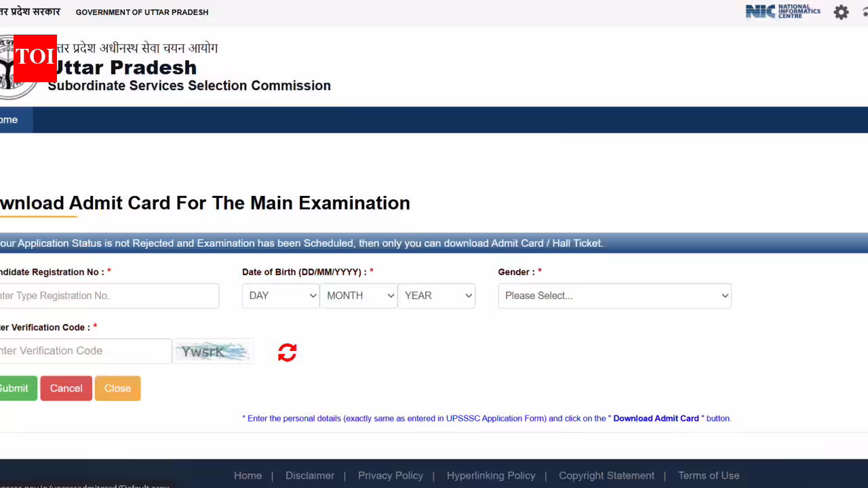Screen dimensions: 868x488
Task: Expand the MONTH dropdown
Action: click(x=359, y=296)
